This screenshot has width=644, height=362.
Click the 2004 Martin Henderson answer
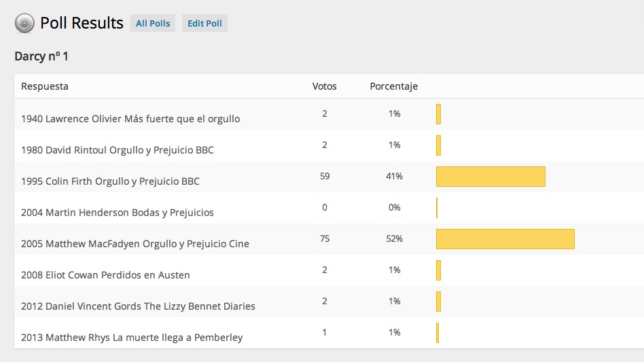click(x=118, y=213)
